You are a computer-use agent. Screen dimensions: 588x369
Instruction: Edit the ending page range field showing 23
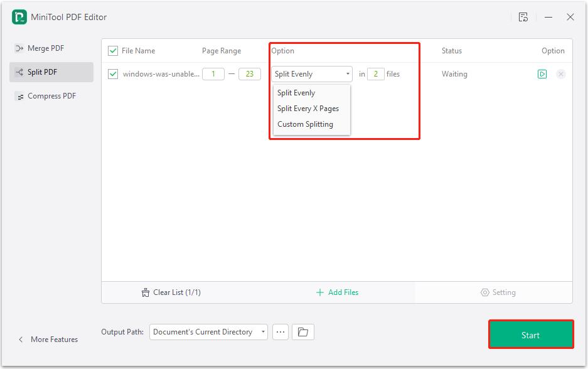coord(249,73)
